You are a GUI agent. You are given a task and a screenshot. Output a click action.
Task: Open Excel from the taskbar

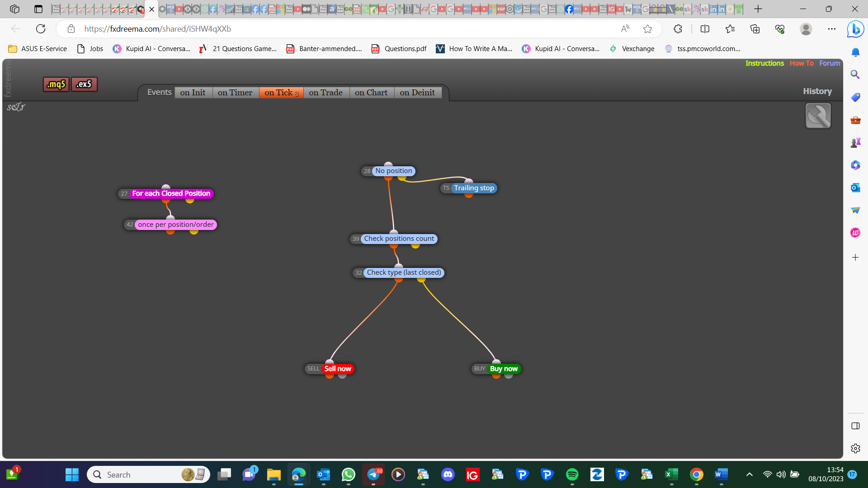point(671,474)
